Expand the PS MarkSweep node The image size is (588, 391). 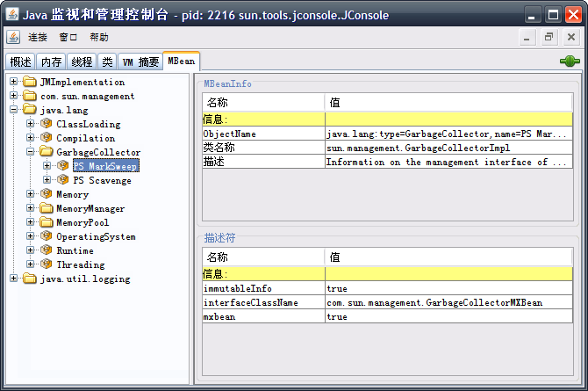(47, 166)
